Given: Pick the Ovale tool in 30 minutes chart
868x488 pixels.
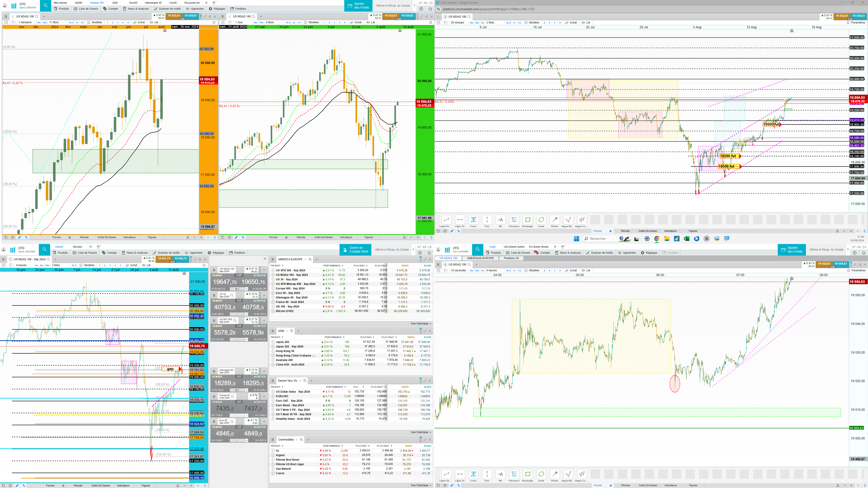Looking at the screenshot, I should pos(541,220).
